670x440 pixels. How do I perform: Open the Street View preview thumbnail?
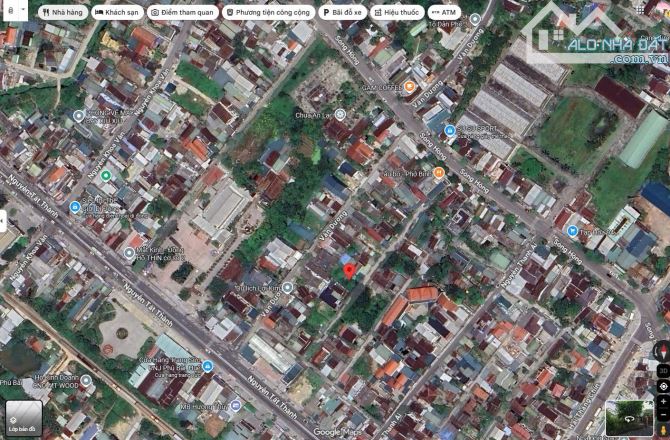[628, 418]
